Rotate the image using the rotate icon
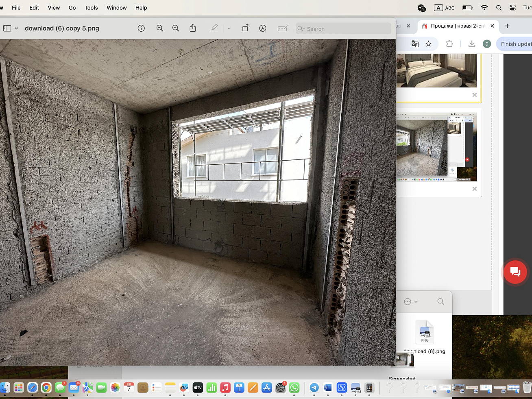This screenshot has width=532, height=399. [246, 28]
